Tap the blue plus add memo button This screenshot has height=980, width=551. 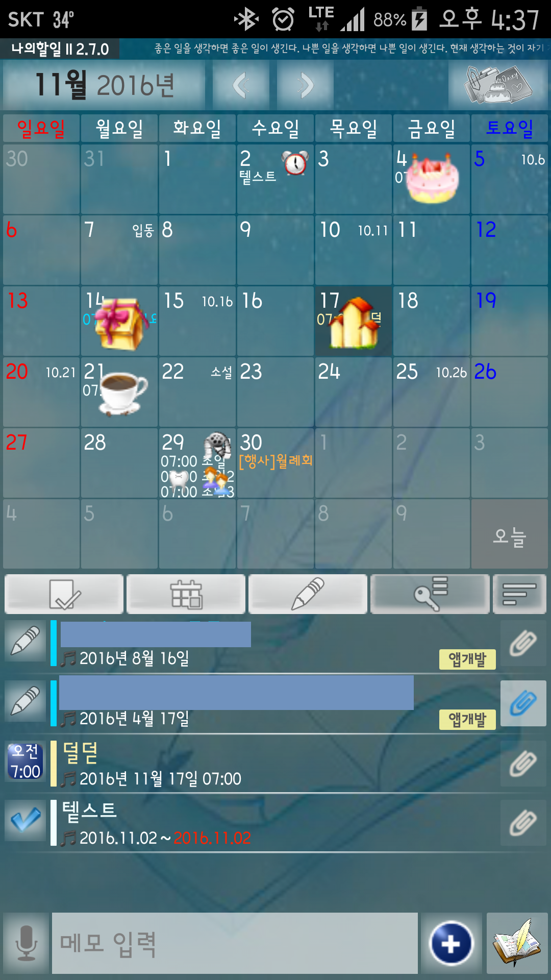(451, 943)
